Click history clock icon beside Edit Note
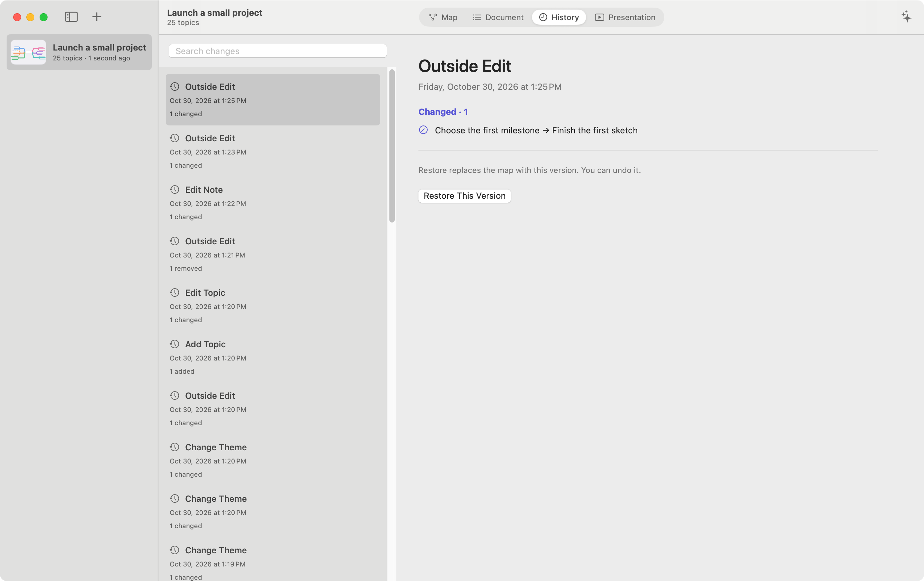This screenshot has width=924, height=581. 175,189
